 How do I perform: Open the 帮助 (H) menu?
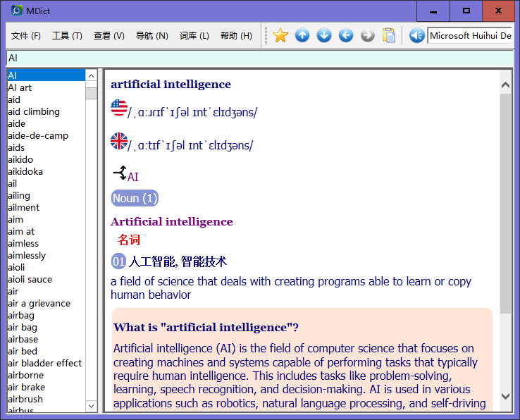(236, 35)
